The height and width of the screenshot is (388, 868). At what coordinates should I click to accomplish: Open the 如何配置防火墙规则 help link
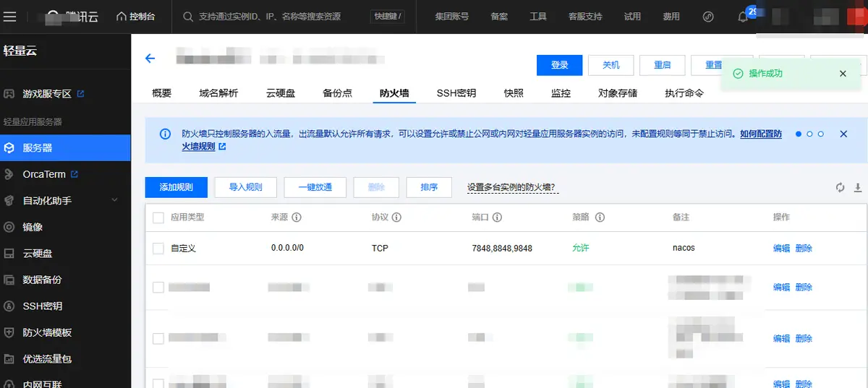click(x=760, y=134)
